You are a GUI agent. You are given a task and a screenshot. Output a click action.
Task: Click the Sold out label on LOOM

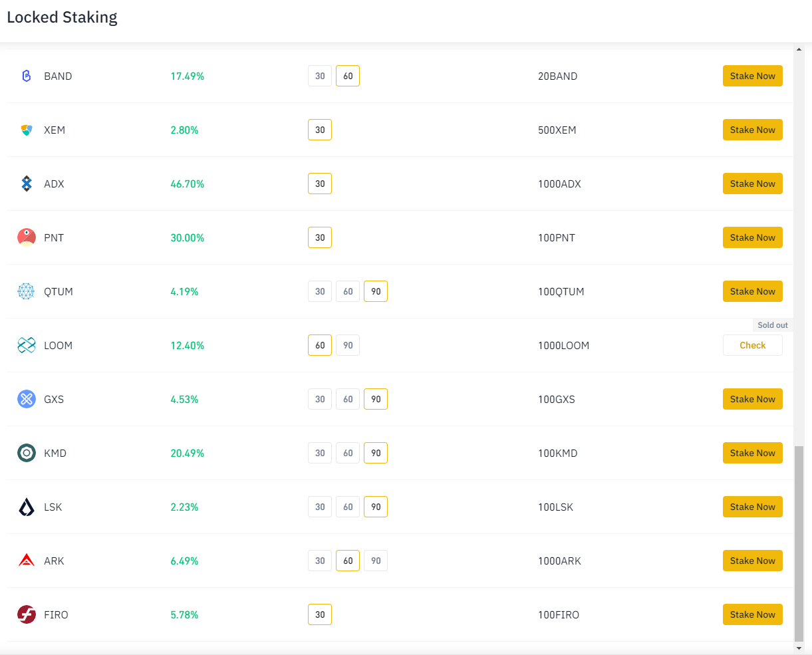point(773,325)
